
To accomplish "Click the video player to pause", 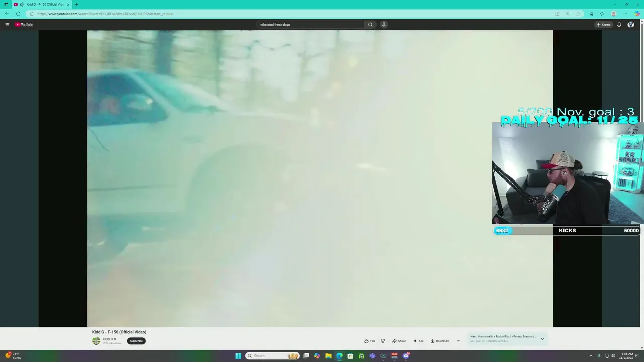I will point(320,178).
